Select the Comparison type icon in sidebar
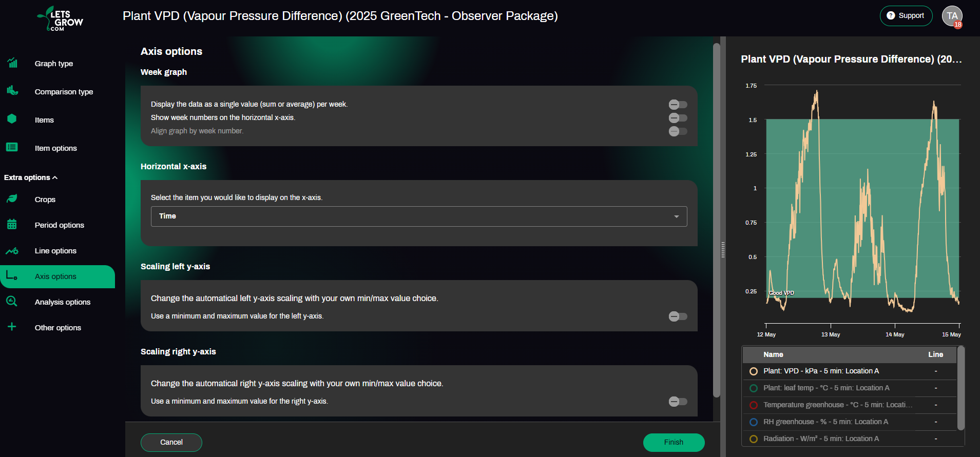 (x=12, y=91)
